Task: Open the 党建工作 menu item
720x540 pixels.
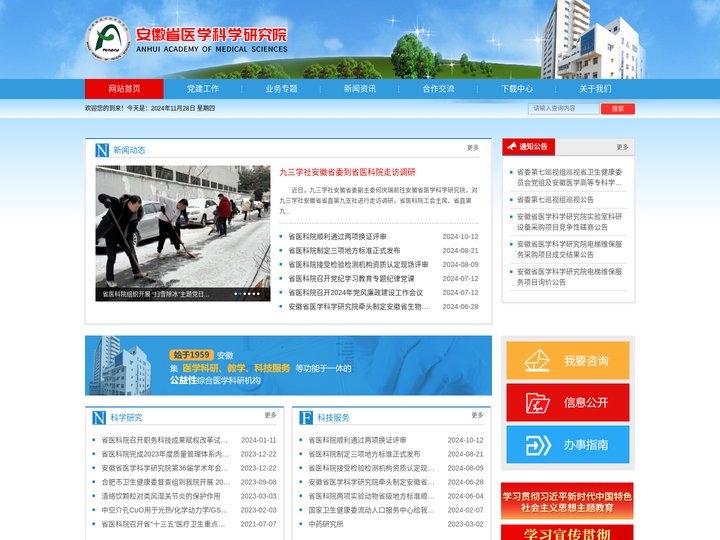Action: [x=203, y=89]
